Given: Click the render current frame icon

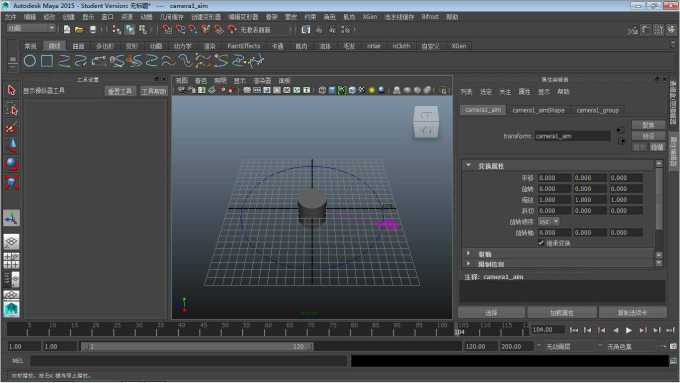Looking at the screenshot, I should tap(319, 29).
